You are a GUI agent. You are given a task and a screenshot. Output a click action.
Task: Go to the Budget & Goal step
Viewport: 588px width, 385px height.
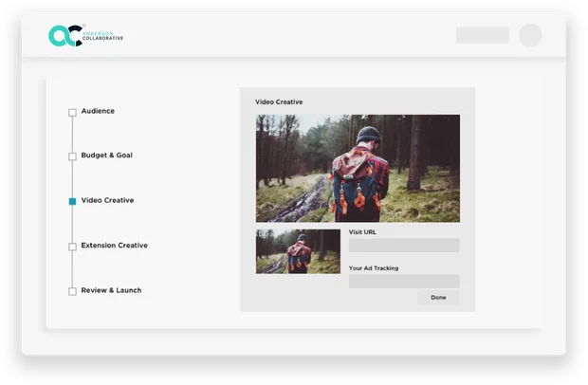107,156
